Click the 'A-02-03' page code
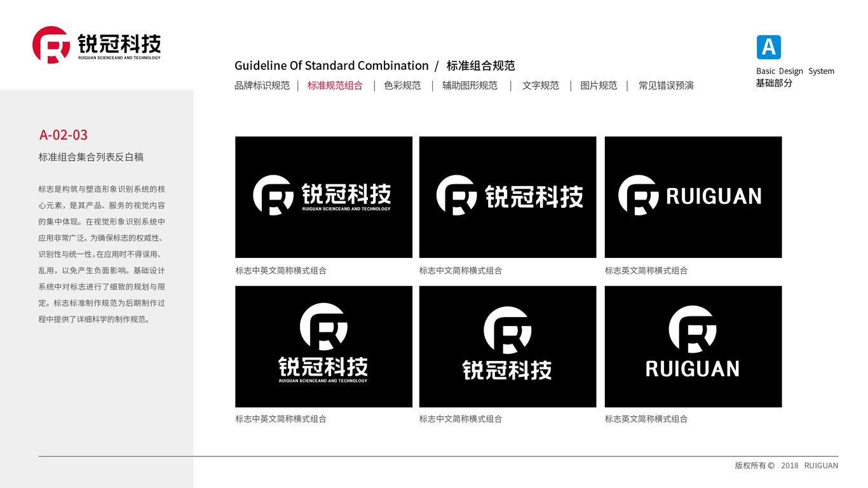Screen dimensions: 868x488 tap(64, 135)
